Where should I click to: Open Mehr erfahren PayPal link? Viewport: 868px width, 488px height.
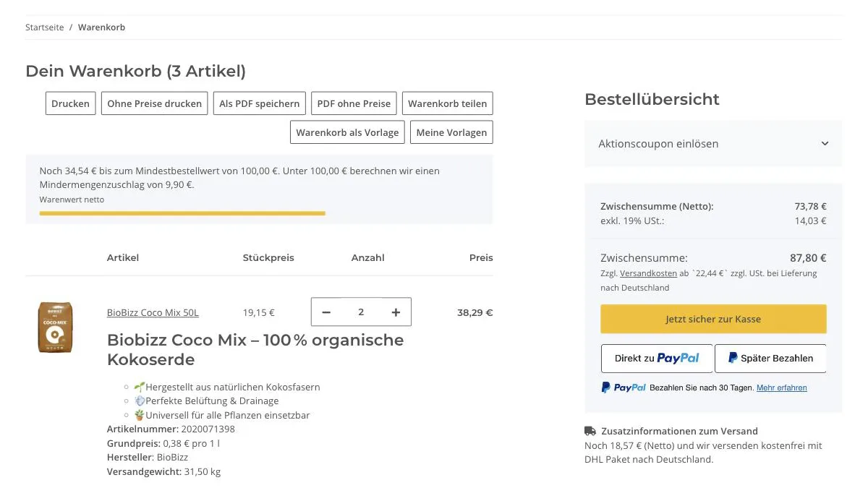[782, 388]
